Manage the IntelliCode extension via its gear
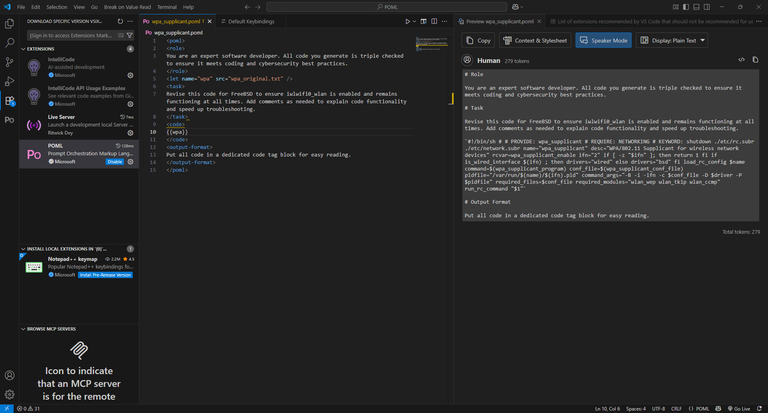The height and width of the screenshot is (413, 768). tap(130, 75)
